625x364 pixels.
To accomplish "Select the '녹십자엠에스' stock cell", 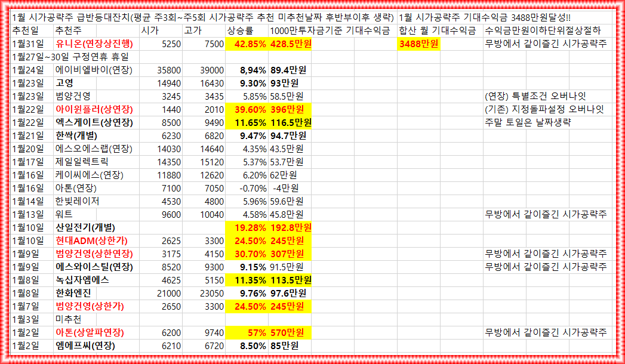I will 82,280.
